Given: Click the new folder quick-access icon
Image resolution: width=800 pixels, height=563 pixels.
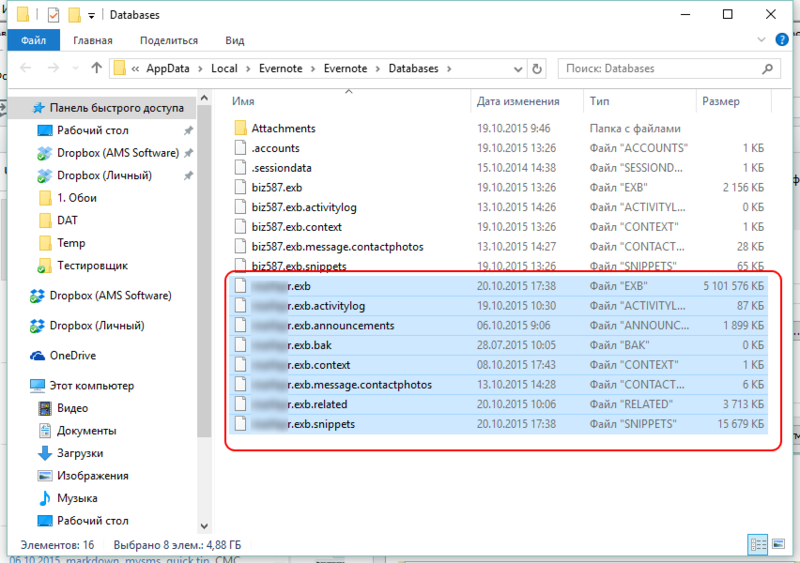Looking at the screenshot, I should [74, 15].
